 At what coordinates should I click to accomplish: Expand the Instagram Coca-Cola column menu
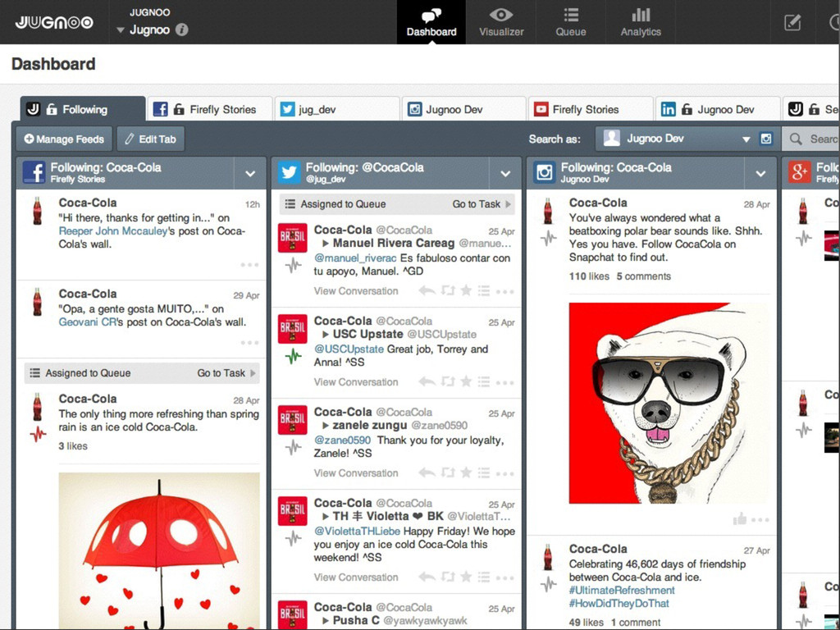tap(760, 174)
